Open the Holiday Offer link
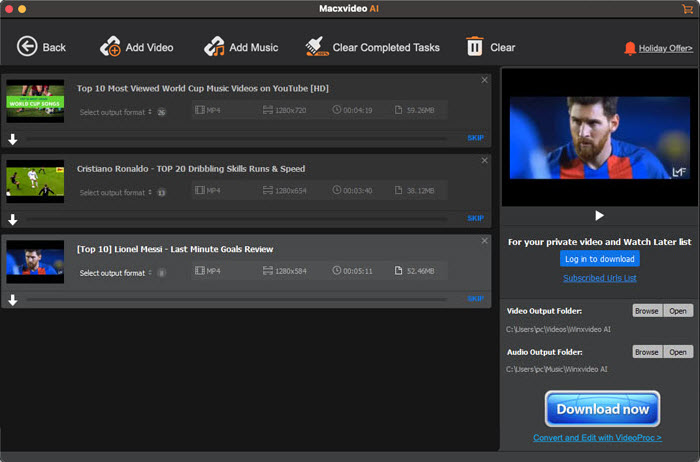Screen dimensions: 700x462 [x=666, y=48]
